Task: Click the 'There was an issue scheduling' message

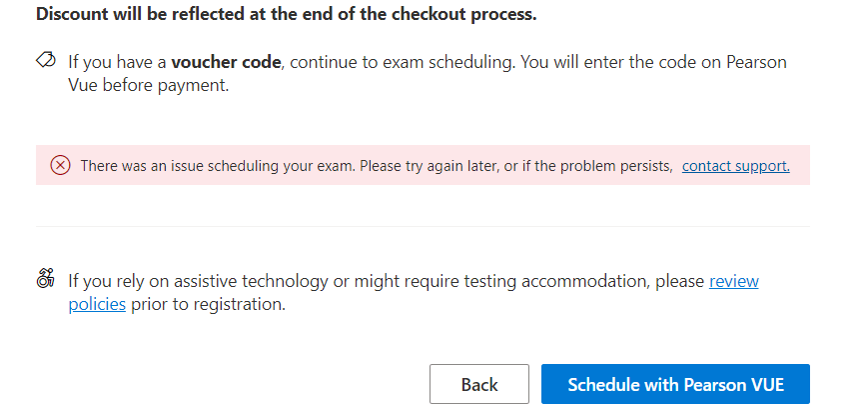Action: point(218,166)
